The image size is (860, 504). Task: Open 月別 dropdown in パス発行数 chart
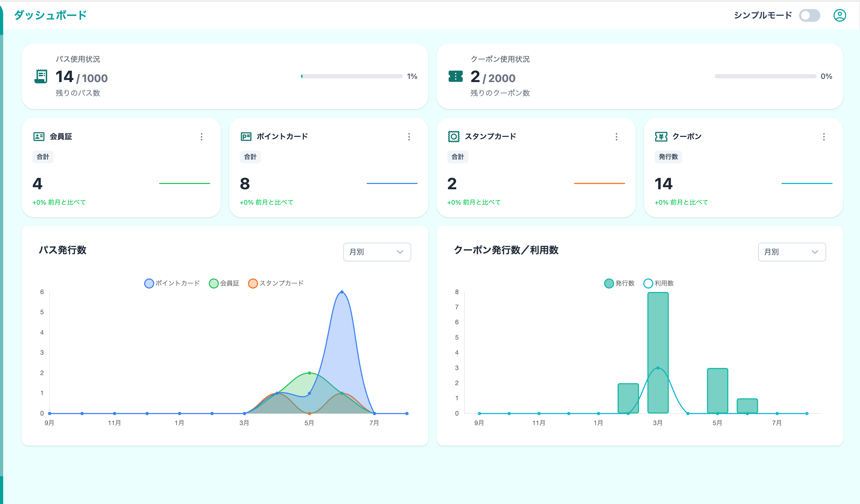(377, 252)
